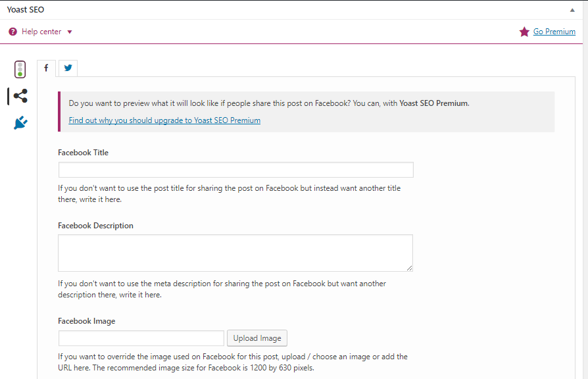The width and height of the screenshot is (588, 379).
Task: Collapse the Yoast SEO metabox arrow
Action: coord(572,10)
